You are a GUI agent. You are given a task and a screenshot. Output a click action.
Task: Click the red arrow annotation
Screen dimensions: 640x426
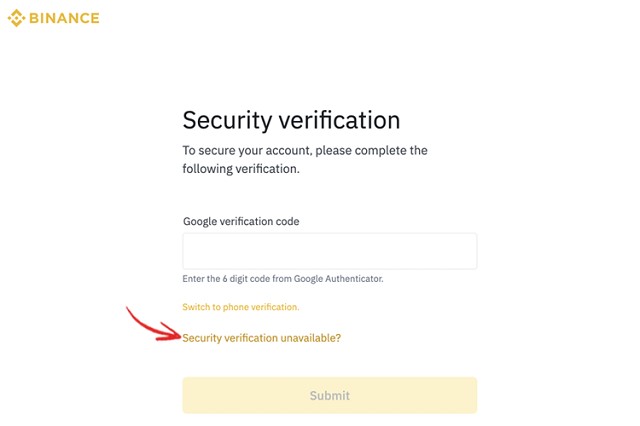(153, 325)
